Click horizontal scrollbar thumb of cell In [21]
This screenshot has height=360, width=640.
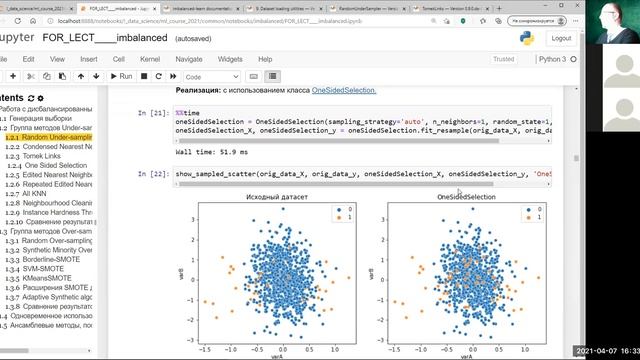339,141
